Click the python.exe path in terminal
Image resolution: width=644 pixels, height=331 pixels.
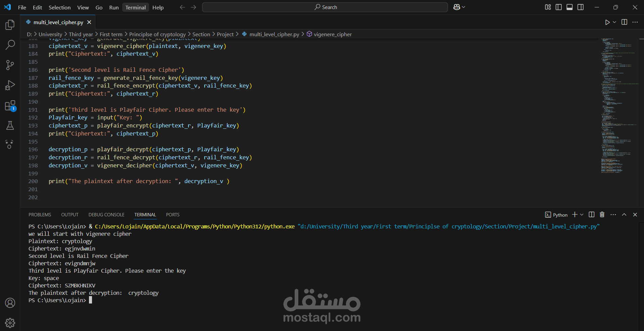coord(195,226)
